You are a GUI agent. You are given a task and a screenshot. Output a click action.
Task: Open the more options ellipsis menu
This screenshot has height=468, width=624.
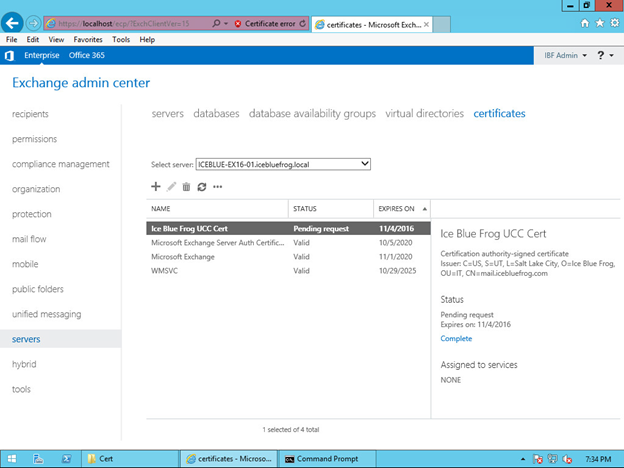click(217, 186)
